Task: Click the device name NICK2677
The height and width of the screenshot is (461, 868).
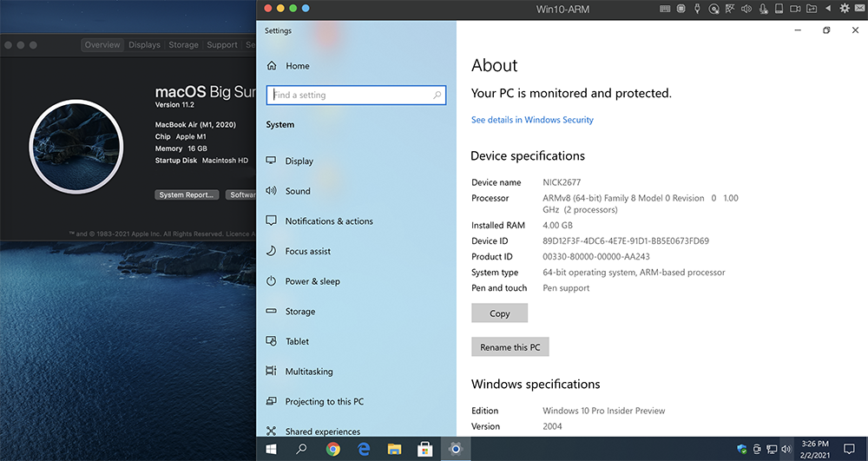Action: (x=562, y=182)
